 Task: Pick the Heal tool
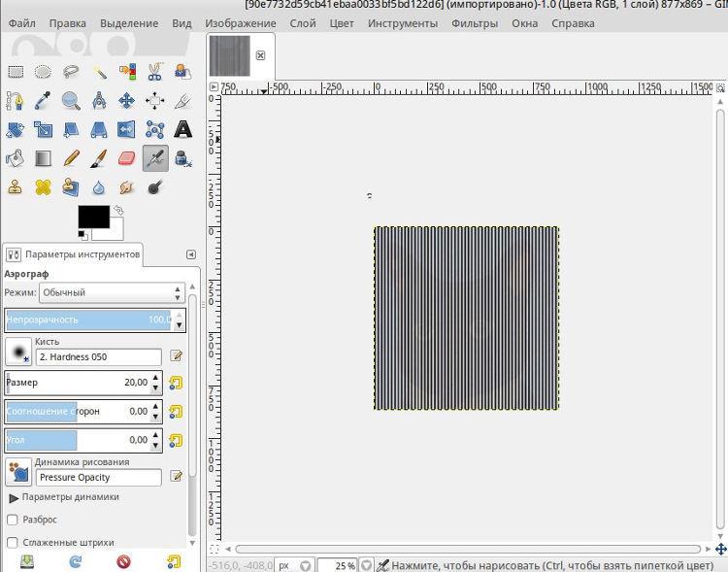[x=43, y=186]
